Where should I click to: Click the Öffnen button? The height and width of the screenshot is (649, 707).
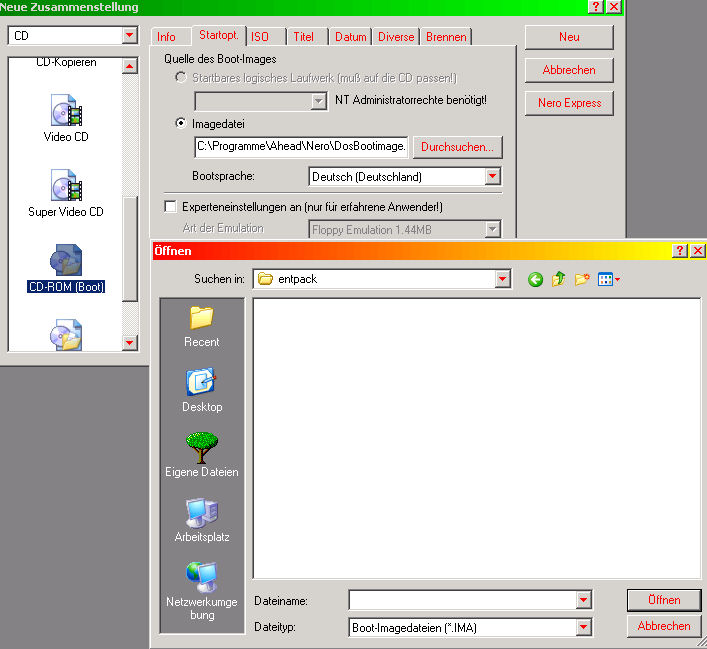[x=664, y=600]
